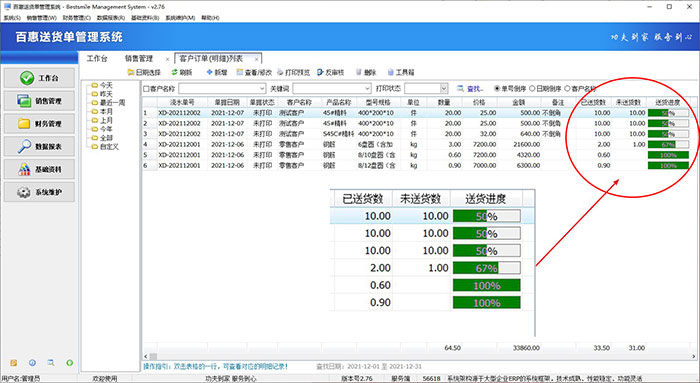Select the 上月 folder in date tree
Image resolution: width=700 pixels, height=383 pixels.
pos(102,120)
